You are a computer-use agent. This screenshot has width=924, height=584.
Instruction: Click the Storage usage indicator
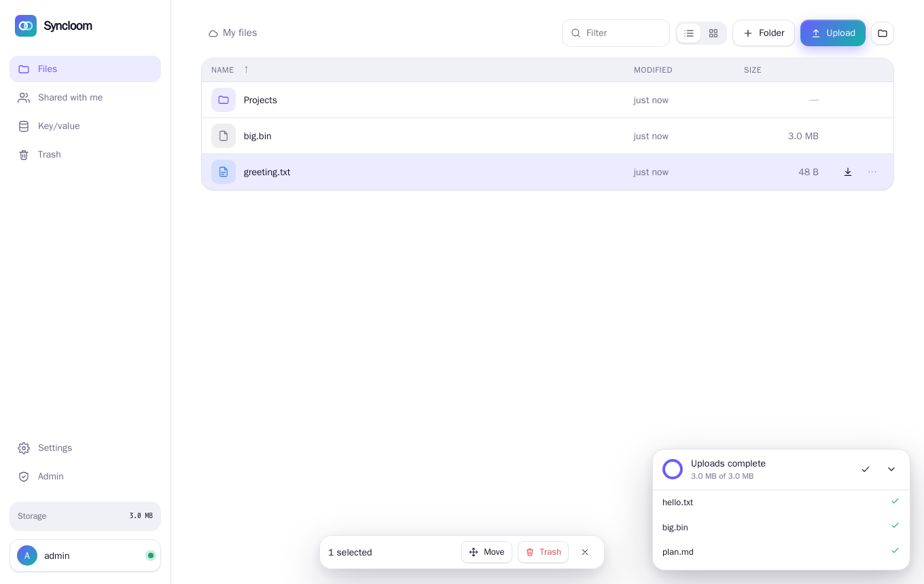tap(85, 516)
